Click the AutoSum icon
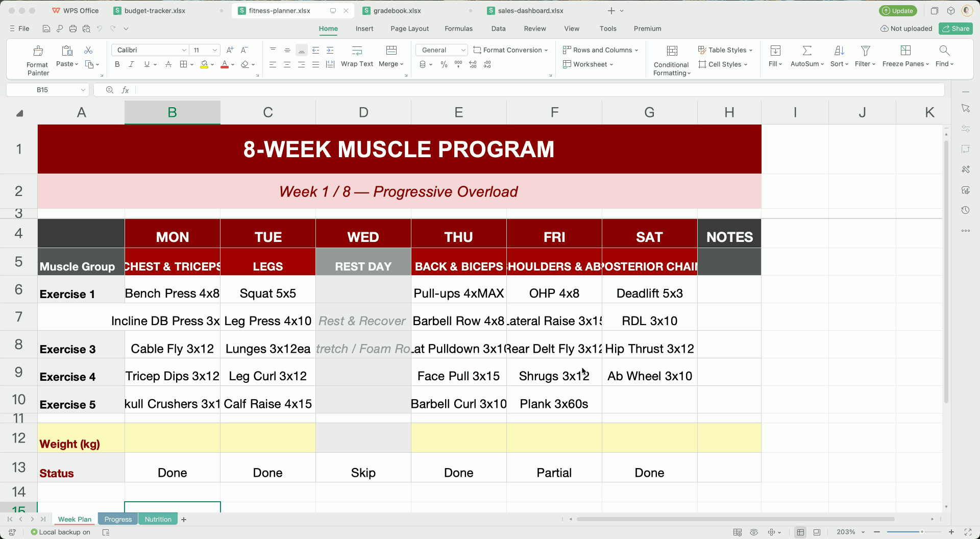 (806, 51)
